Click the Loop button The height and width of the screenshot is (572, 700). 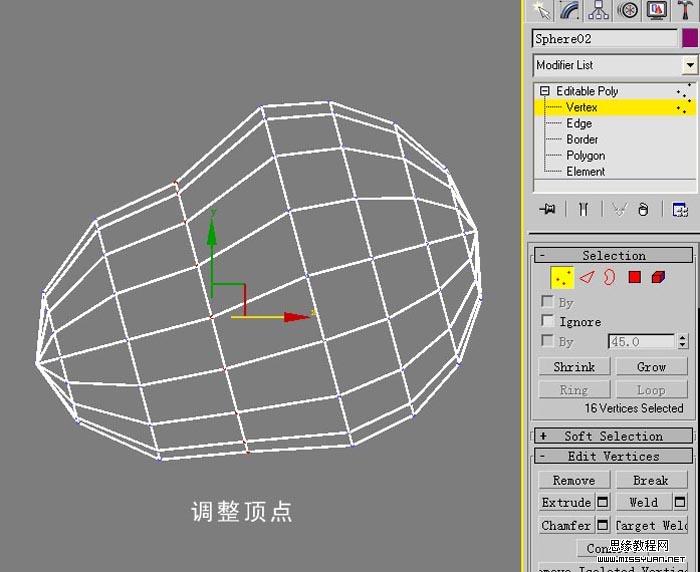(652, 390)
